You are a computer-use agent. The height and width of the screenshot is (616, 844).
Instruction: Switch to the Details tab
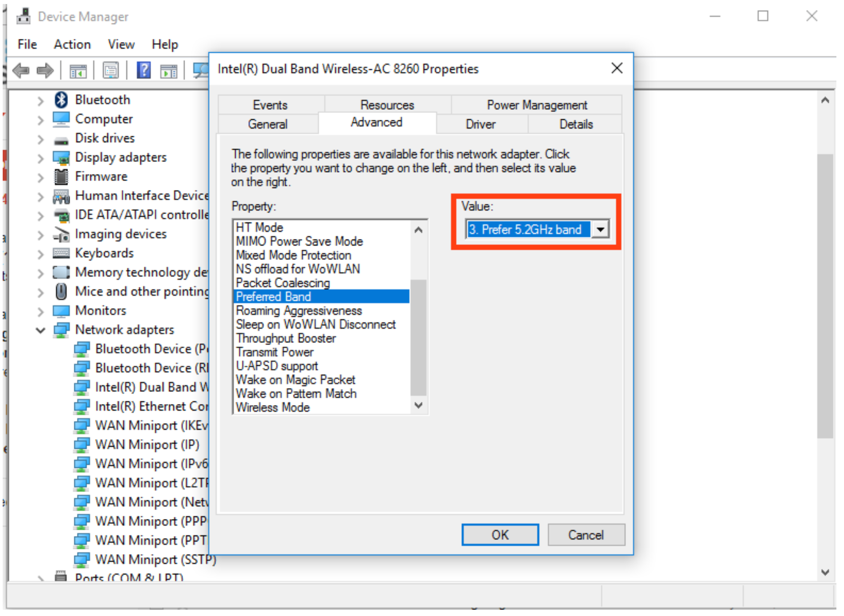(x=576, y=124)
